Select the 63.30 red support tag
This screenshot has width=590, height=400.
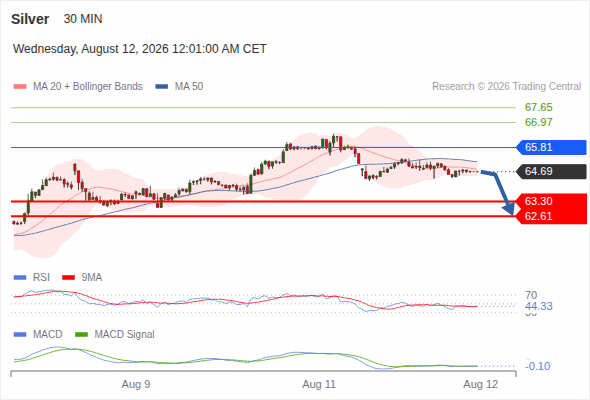coord(551,201)
